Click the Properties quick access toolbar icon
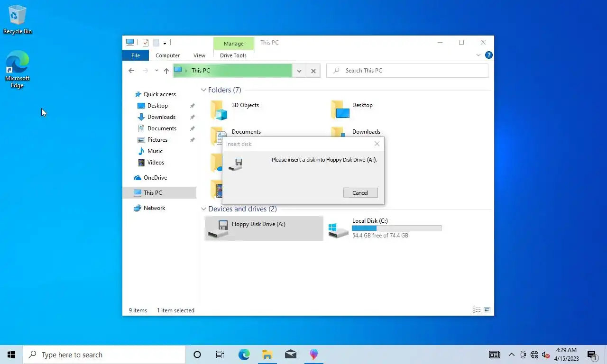This screenshot has height=364, width=607. tap(146, 43)
